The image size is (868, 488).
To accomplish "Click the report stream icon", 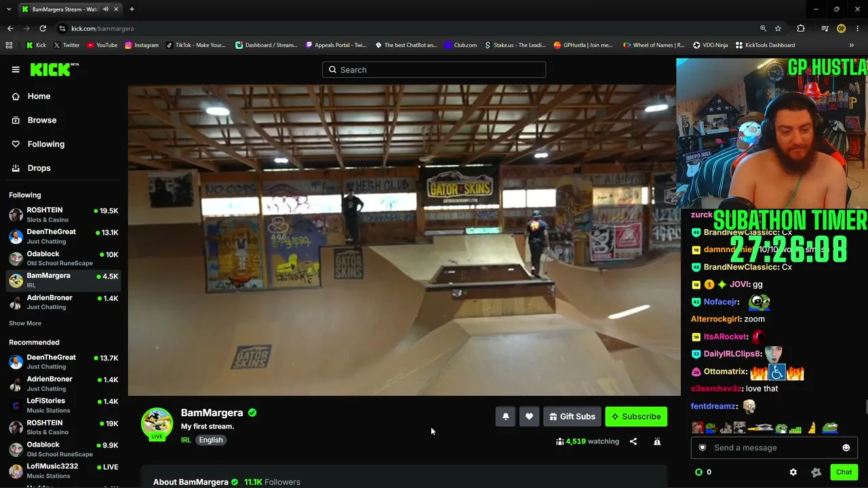I will (x=657, y=441).
